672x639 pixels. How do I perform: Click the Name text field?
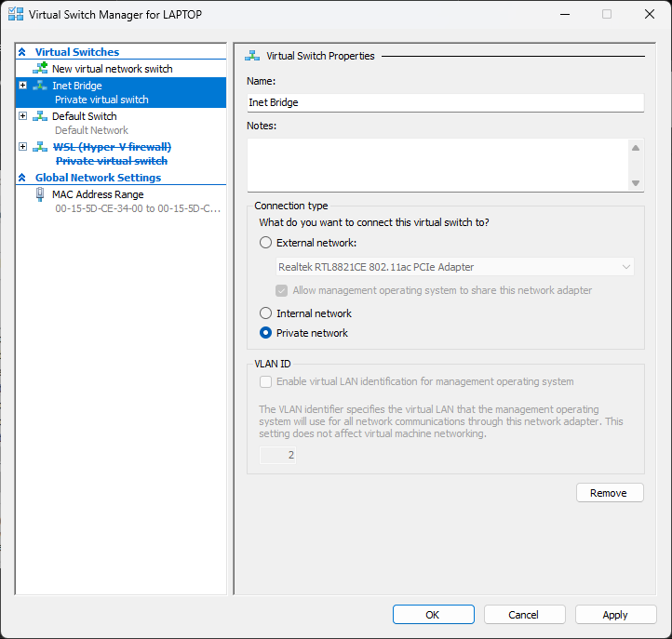tap(445, 102)
